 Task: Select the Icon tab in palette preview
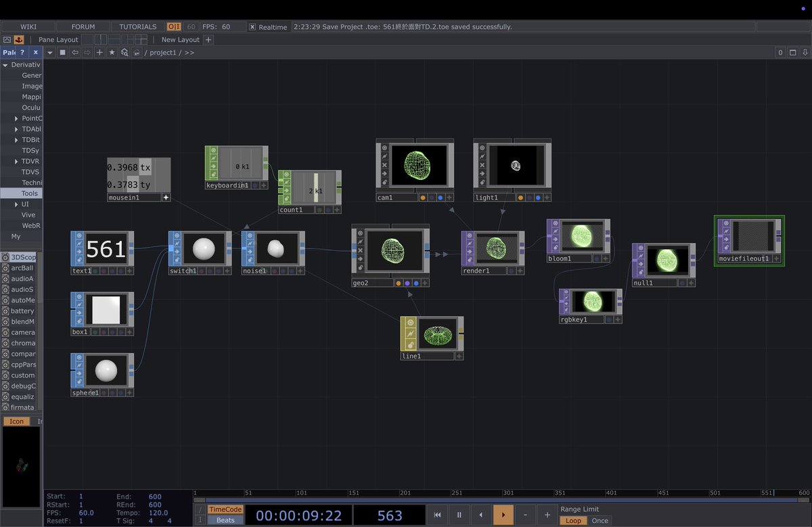click(x=16, y=421)
